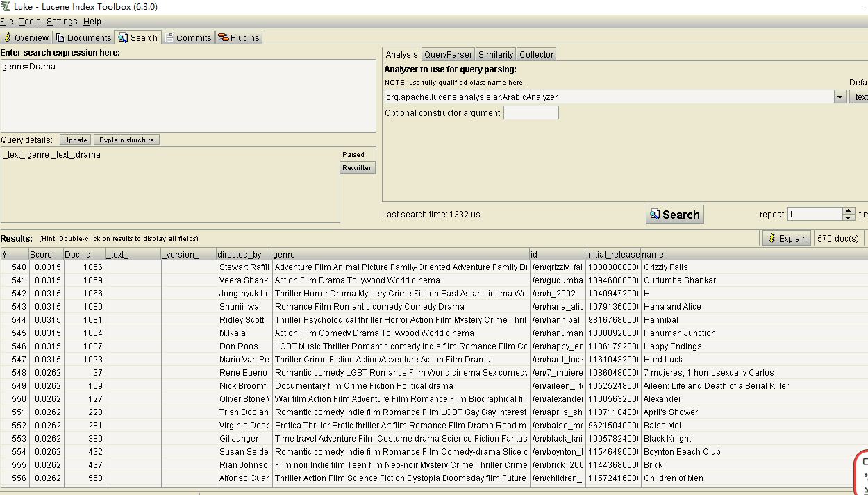Click the _version_ column header
868x495 pixels.
click(x=188, y=255)
